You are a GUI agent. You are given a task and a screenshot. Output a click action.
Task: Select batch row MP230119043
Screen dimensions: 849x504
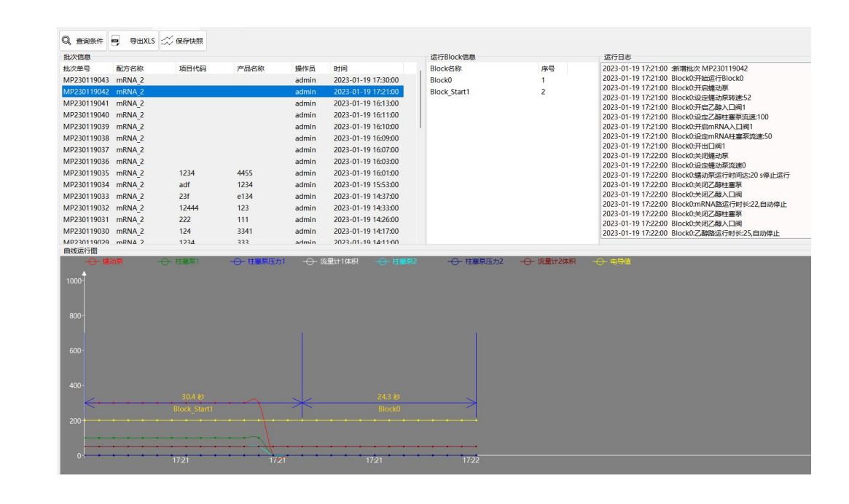tap(87, 79)
